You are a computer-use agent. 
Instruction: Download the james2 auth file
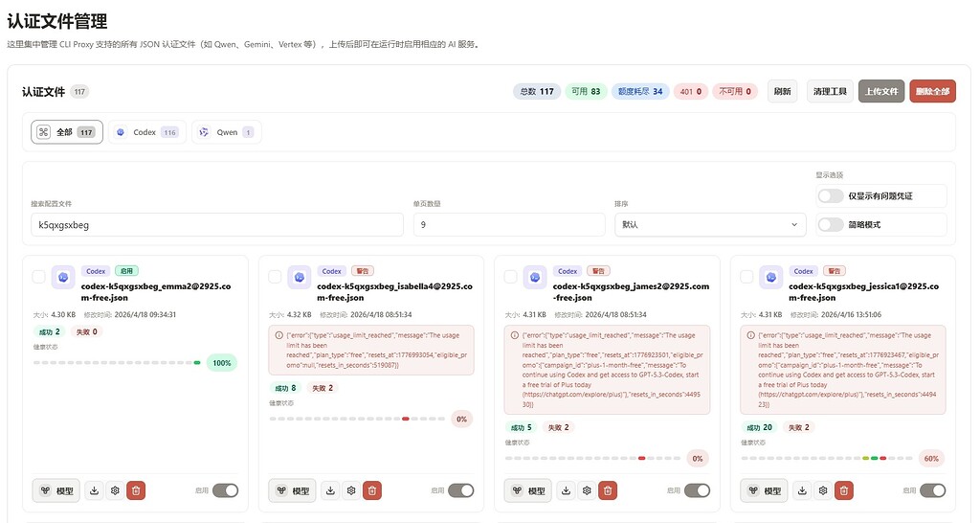pos(567,490)
